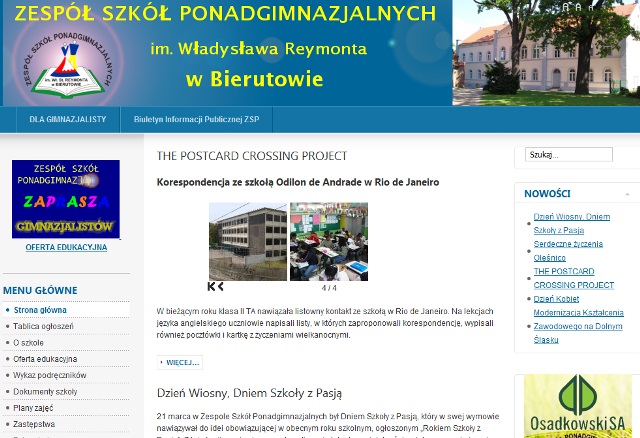Open Dokumenty szkoły menu item
This screenshot has height=438, width=640.
tap(45, 391)
